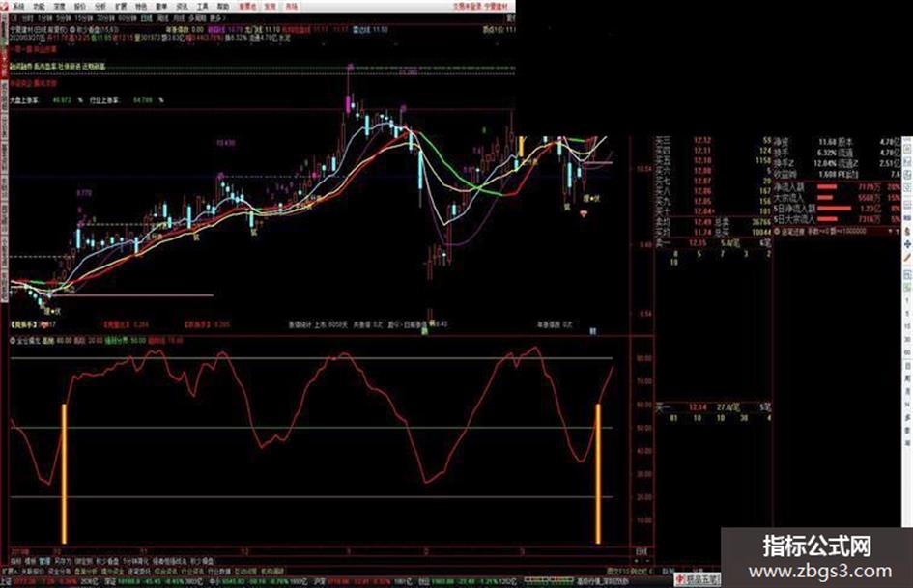Image resolution: width=913 pixels, height=588 pixels.
Task: Click 大宗流入 fund flow row
Action: [x=836, y=199]
